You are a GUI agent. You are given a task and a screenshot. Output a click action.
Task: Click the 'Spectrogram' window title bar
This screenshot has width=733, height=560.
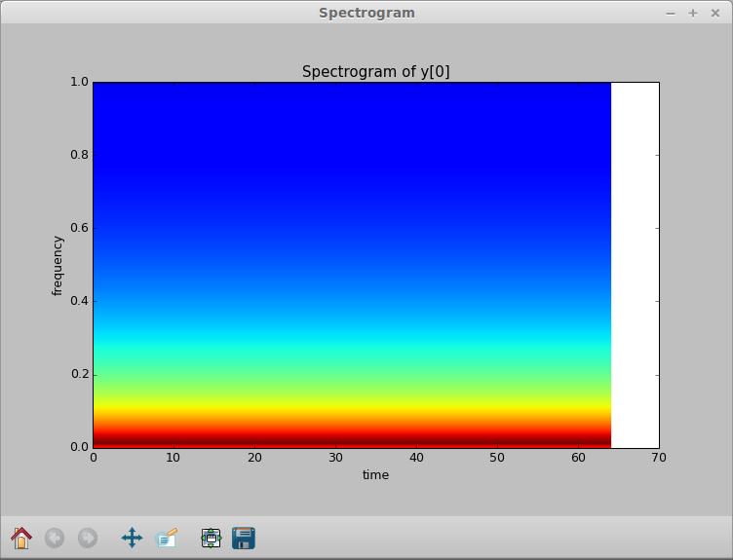(366, 13)
